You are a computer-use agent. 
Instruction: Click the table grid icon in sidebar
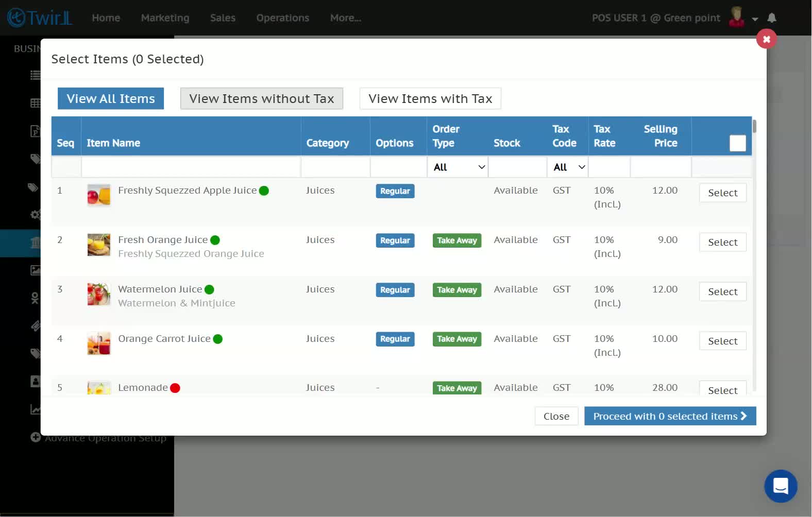click(36, 103)
